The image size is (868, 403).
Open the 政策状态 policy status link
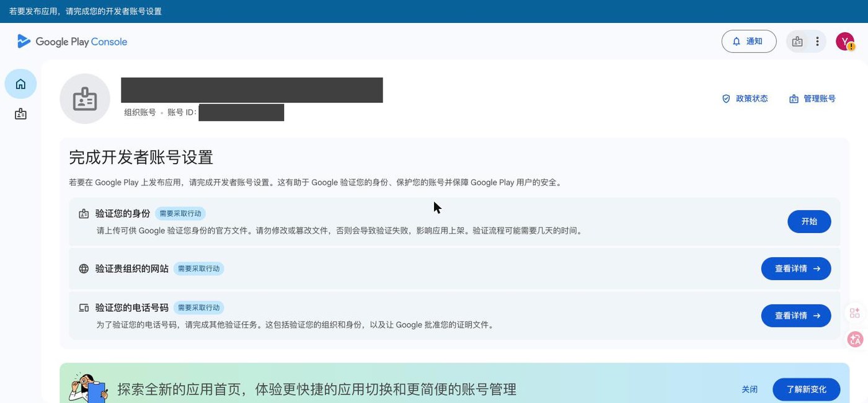[745, 99]
